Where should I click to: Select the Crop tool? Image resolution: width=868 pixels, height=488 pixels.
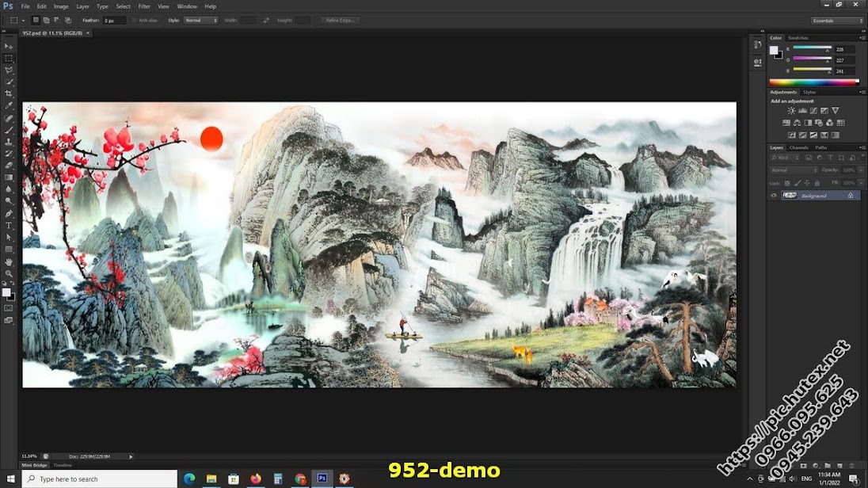(9, 93)
